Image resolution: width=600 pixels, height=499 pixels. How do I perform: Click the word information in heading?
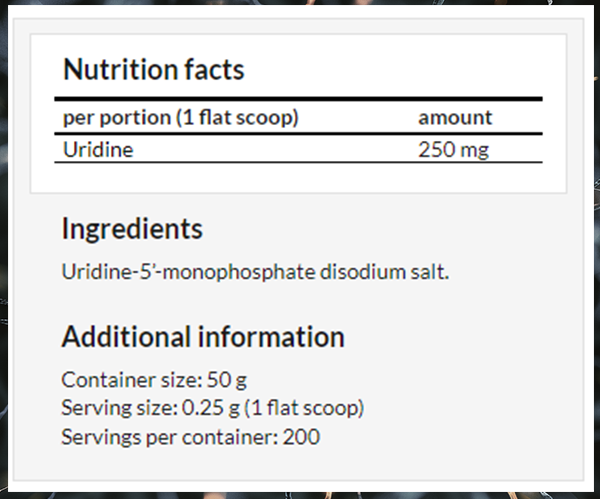(x=271, y=337)
